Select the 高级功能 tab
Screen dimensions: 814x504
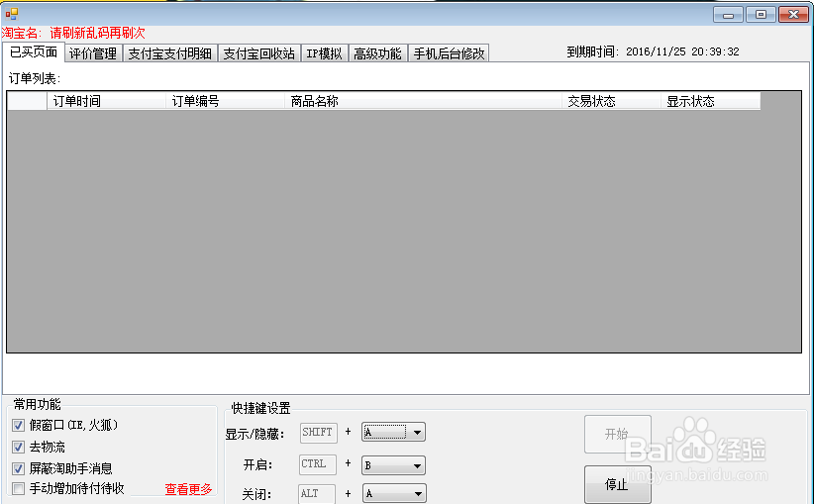point(377,53)
